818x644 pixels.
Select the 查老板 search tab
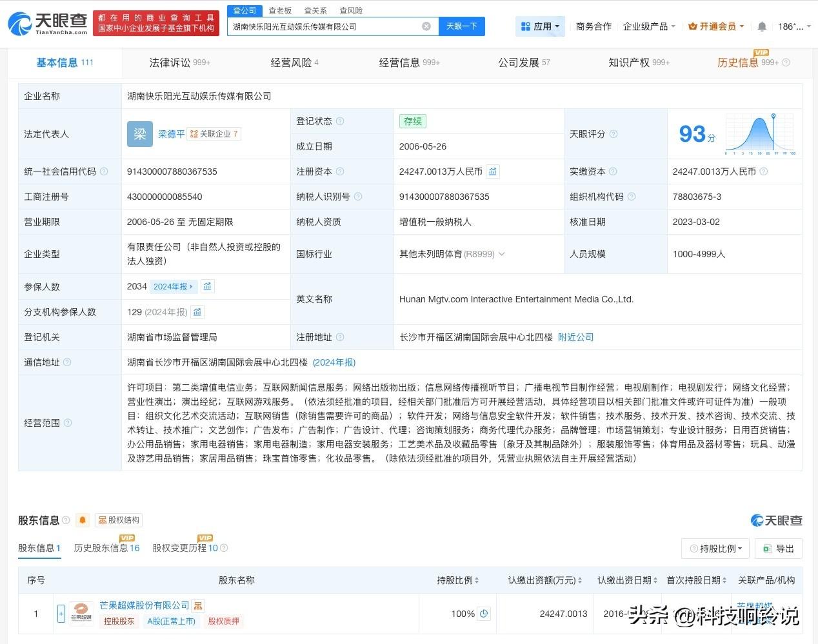coord(280,11)
